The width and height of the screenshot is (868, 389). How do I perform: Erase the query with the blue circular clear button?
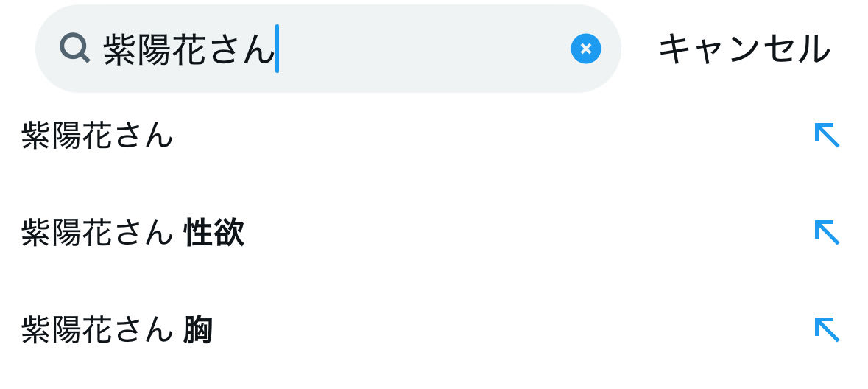(x=585, y=49)
